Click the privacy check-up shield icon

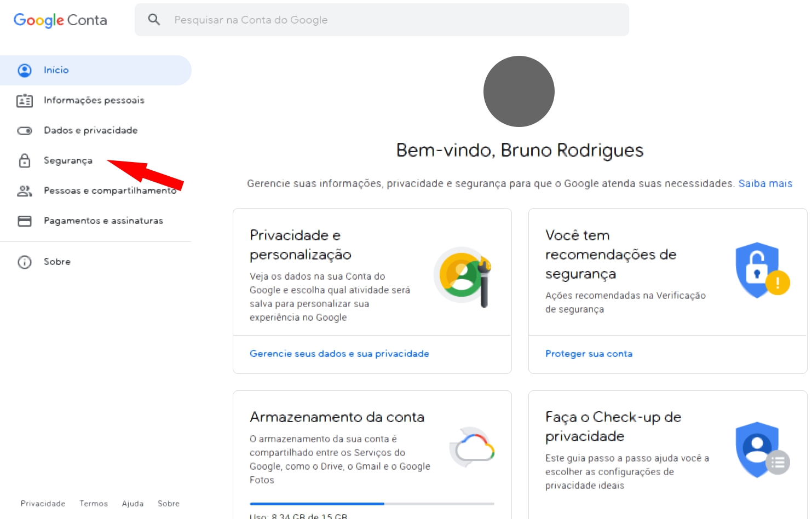[x=762, y=449]
